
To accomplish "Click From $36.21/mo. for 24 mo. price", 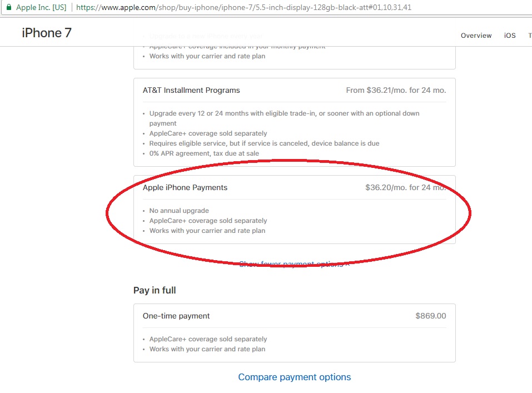I will (x=396, y=90).
